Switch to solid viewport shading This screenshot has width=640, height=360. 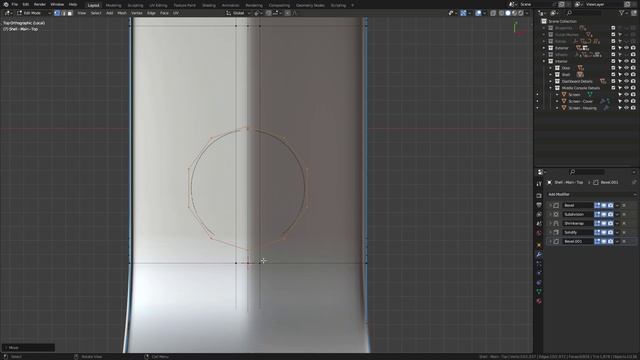coord(508,13)
